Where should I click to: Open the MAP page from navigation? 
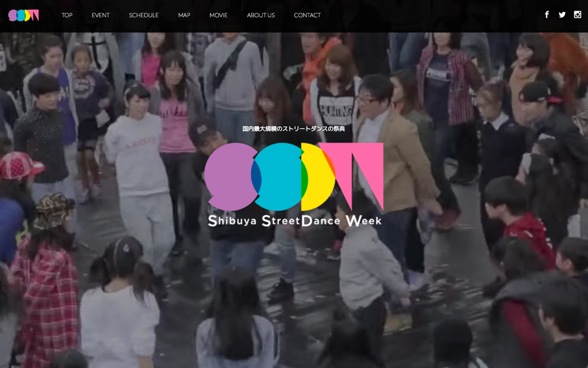pos(184,15)
